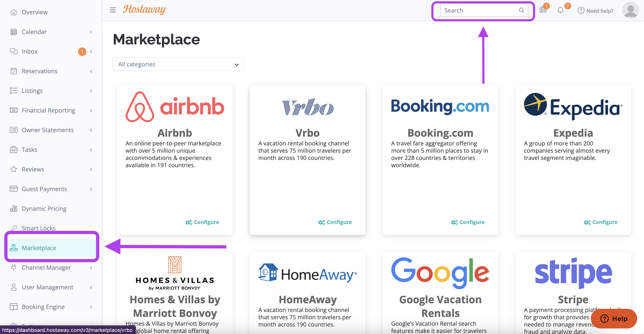
Task: Click the Reviews star icon
Action: (x=13, y=169)
